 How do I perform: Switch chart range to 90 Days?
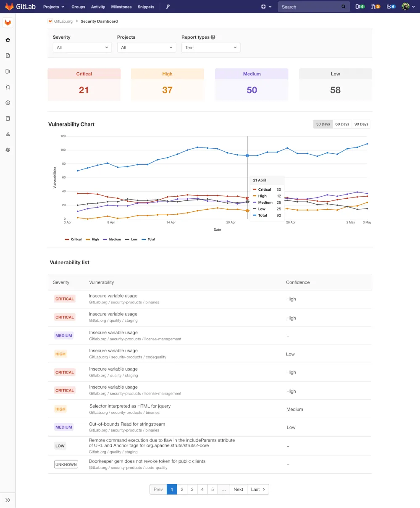[x=361, y=124]
